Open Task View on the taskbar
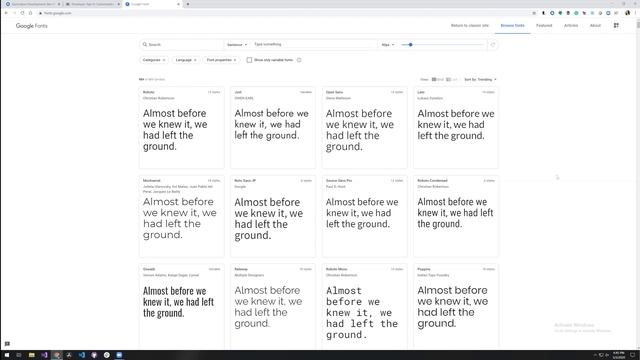 pos(19,355)
